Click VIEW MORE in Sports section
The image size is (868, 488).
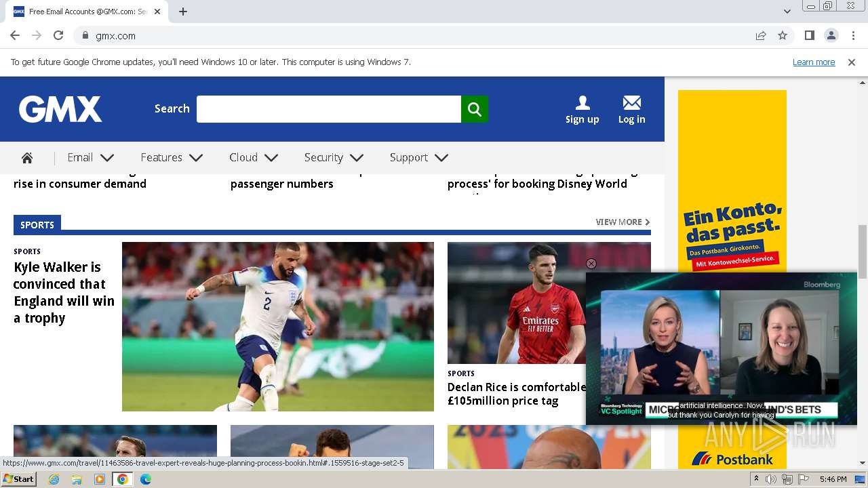623,222
